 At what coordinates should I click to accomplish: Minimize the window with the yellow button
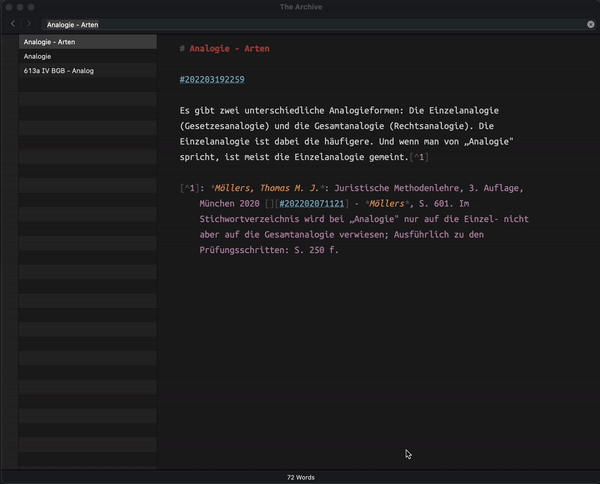[x=20, y=7]
